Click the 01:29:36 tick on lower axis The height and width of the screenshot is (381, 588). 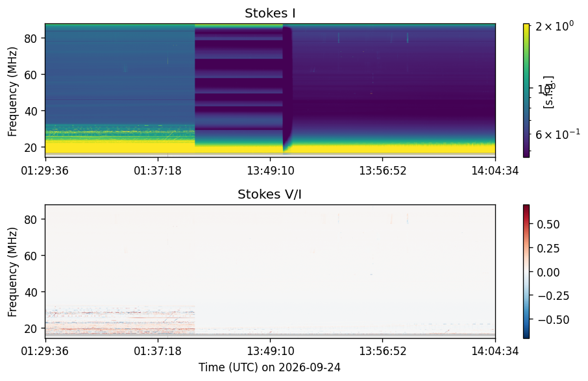click(45, 351)
